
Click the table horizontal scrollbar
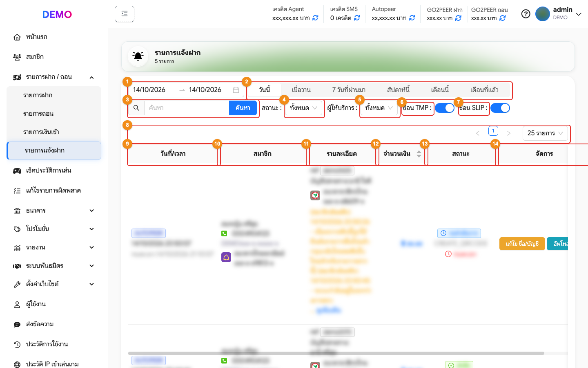click(336, 353)
